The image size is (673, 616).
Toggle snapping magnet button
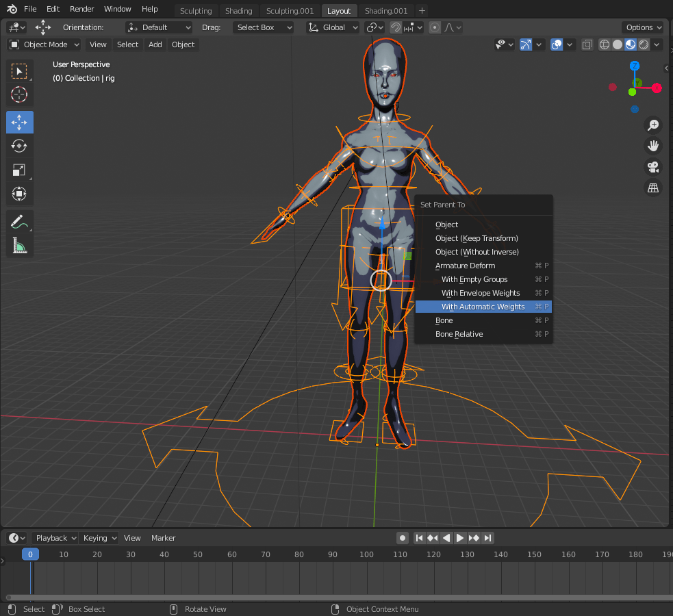396,27
